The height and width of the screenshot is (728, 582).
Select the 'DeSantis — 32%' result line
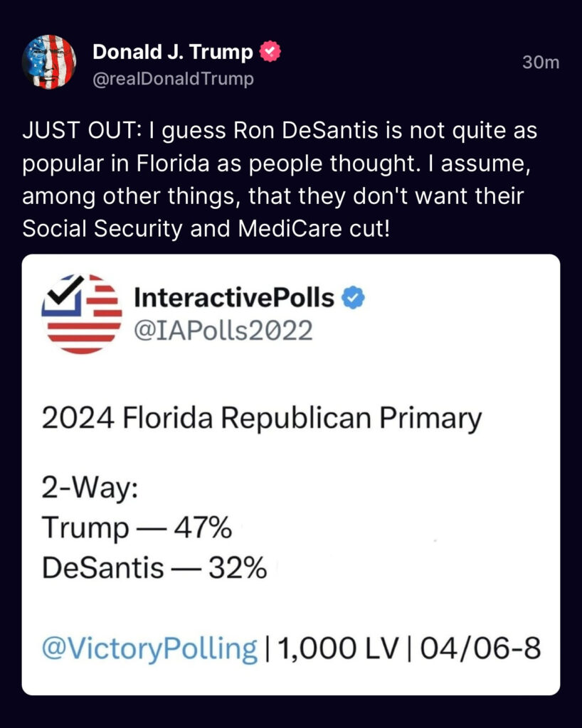[x=154, y=568]
